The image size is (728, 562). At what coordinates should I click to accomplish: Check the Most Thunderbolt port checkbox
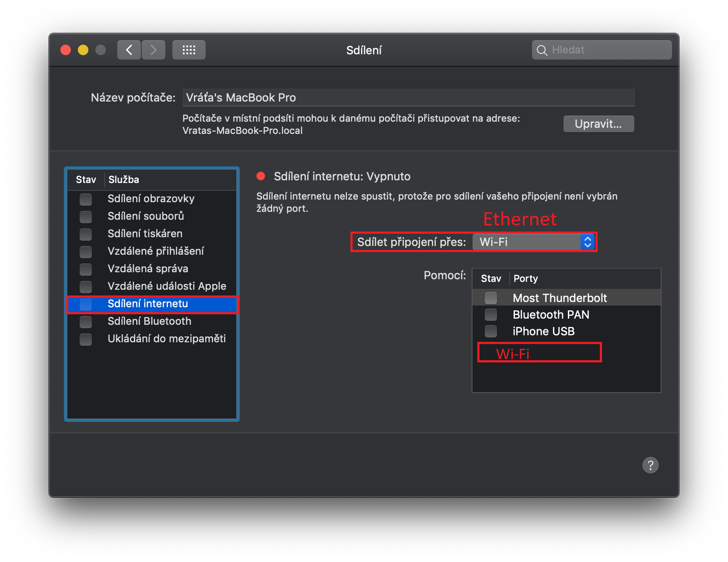pyautogui.click(x=491, y=298)
